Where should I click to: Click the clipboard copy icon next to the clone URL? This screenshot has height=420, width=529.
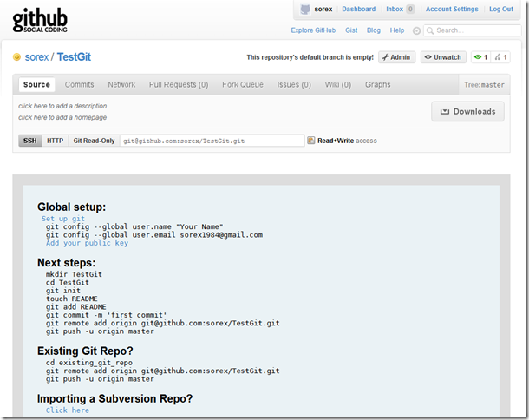point(310,141)
